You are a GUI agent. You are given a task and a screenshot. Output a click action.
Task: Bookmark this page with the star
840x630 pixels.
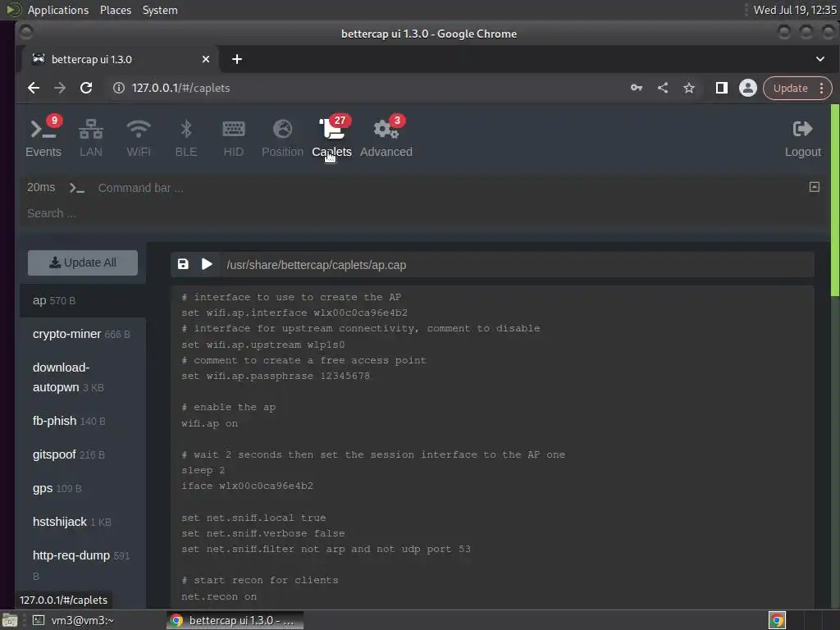pos(689,88)
